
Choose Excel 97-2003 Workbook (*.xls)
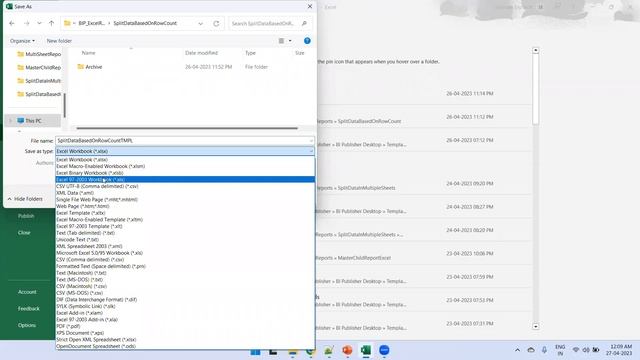pos(185,180)
